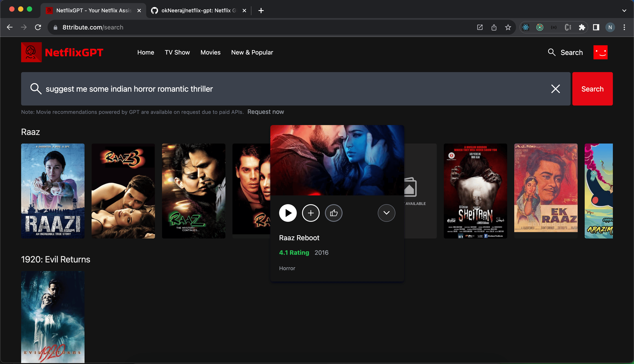Toggle the browser side panel

coord(596,27)
